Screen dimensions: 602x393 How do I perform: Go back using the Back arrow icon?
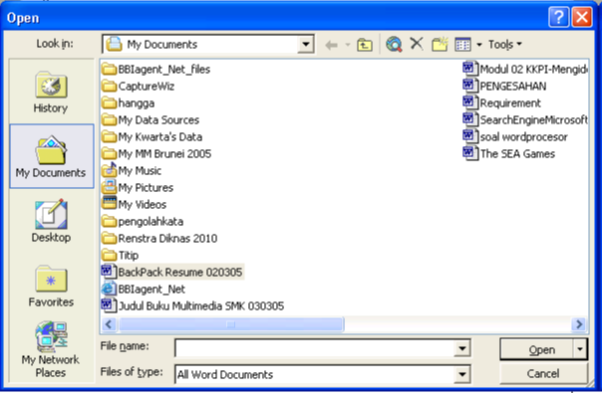coord(331,45)
